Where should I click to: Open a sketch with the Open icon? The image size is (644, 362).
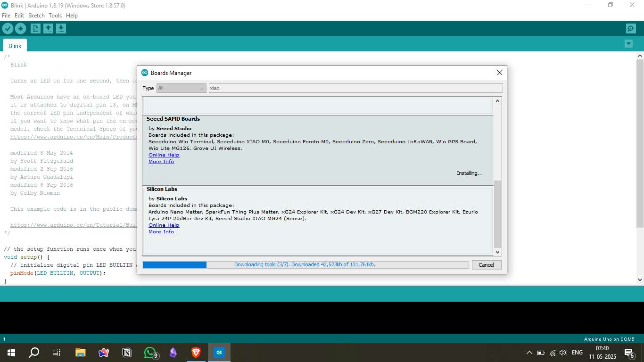48,29
